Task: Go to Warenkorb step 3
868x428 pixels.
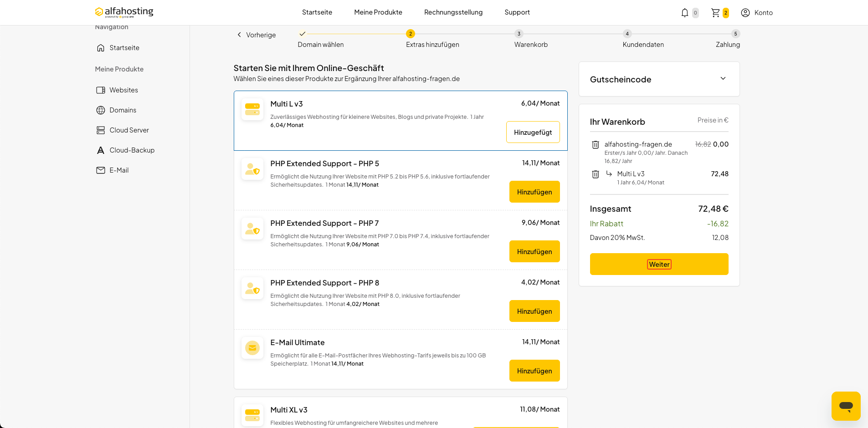Action: click(x=519, y=34)
